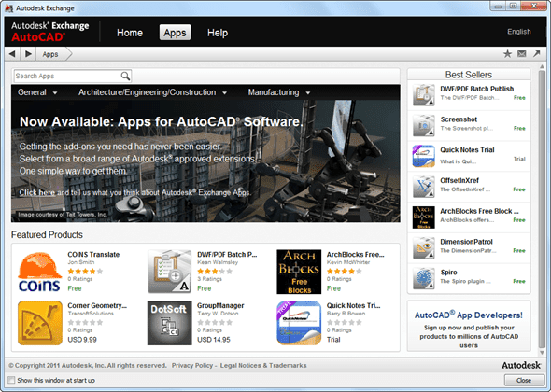The width and height of the screenshot is (551, 392).
Task: Select the Apps tab
Action: pos(175,33)
